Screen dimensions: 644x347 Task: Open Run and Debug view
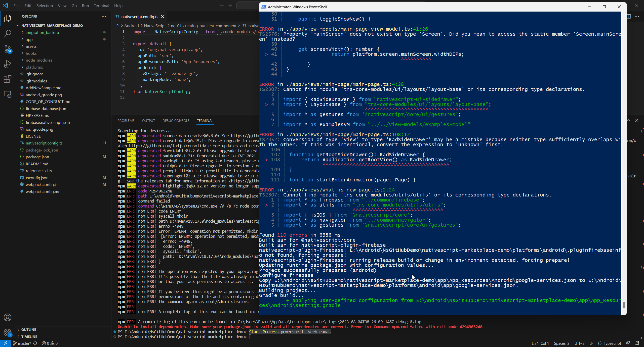[8, 64]
